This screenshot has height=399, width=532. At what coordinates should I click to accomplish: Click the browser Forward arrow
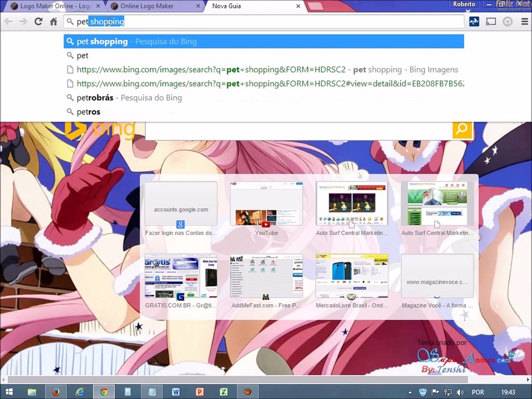[x=23, y=22]
